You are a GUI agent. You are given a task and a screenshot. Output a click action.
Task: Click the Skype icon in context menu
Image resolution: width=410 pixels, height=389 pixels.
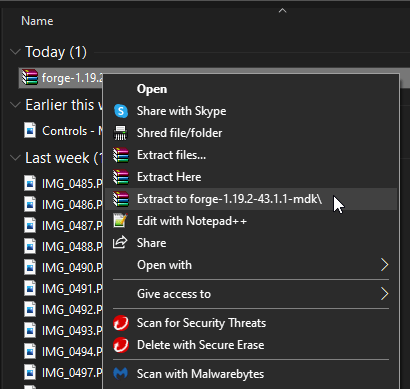click(x=121, y=111)
